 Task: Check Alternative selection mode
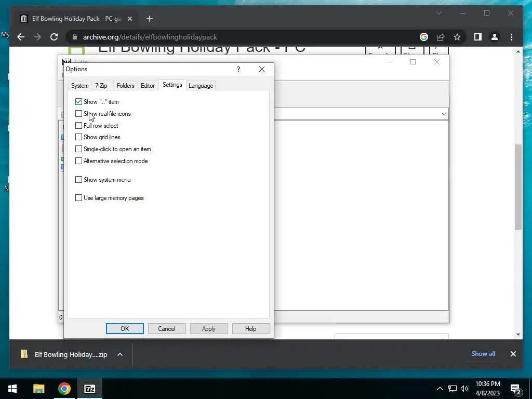79,161
